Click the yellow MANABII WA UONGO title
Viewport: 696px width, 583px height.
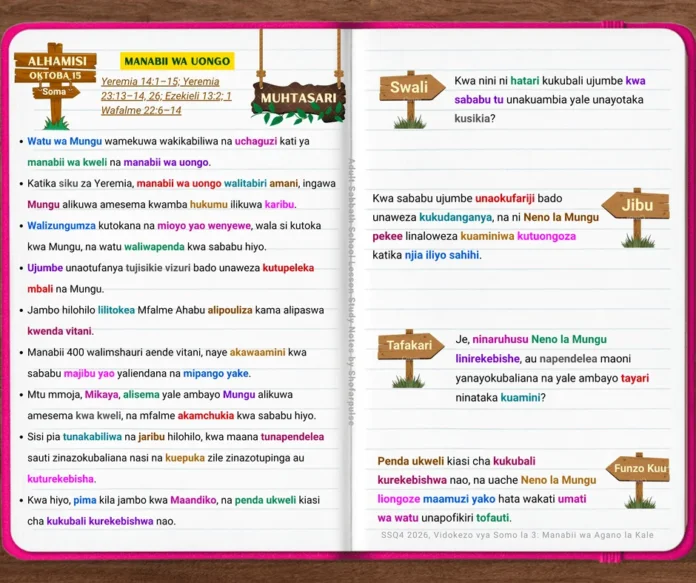pos(177,61)
